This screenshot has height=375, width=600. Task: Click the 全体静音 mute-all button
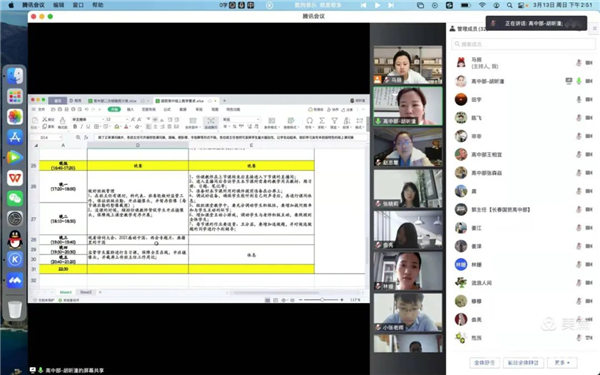[x=484, y=362]
